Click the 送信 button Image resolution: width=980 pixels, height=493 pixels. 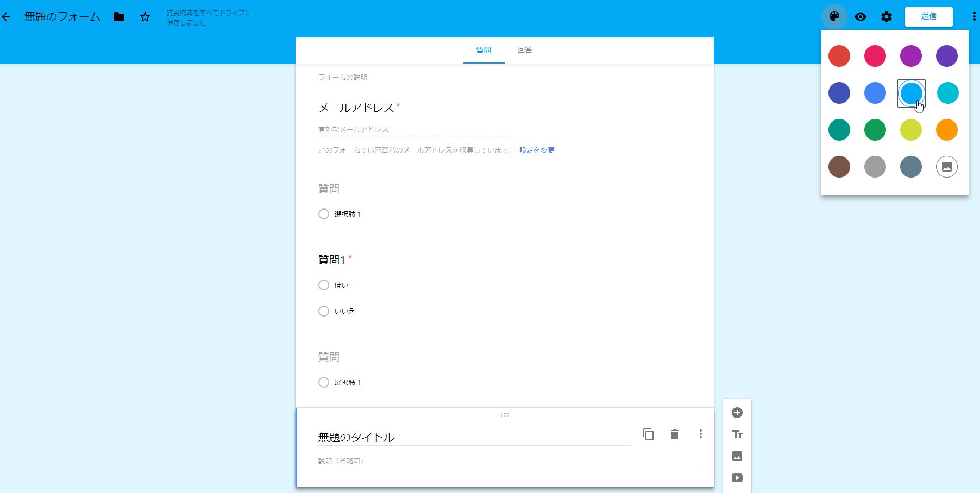tap(929, 16)
